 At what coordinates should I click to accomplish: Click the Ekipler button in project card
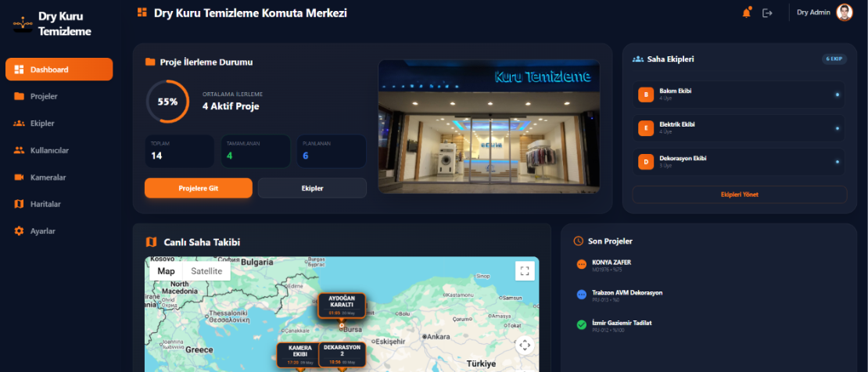pyautogui.click(x=312, y=188)
